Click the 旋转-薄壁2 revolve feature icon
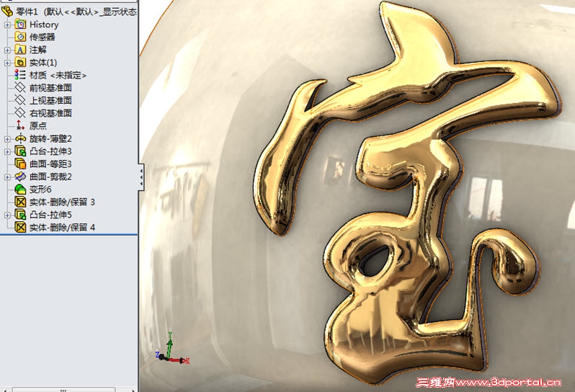575x392 pixels. [20, 138]
